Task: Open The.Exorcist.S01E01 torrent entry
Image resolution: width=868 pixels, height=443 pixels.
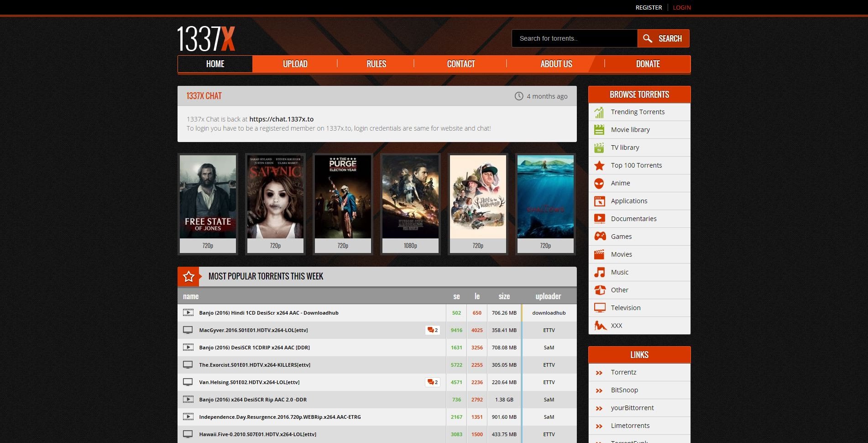Action: pyautogui.click(x=255, y=365)
